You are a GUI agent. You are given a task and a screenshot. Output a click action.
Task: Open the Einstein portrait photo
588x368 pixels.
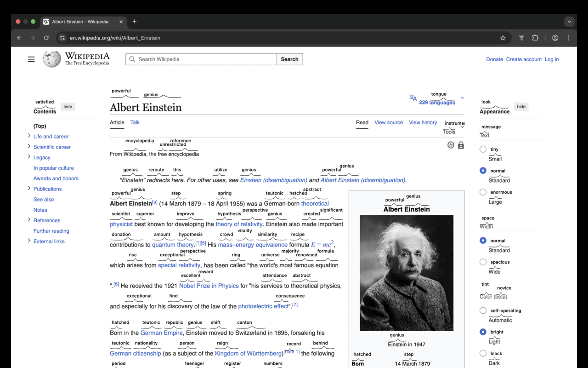click(x=407, y=273)
